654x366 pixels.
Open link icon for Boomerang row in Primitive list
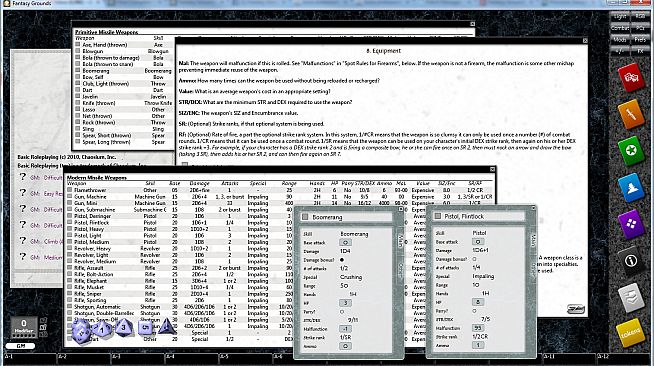coord(78,70)
